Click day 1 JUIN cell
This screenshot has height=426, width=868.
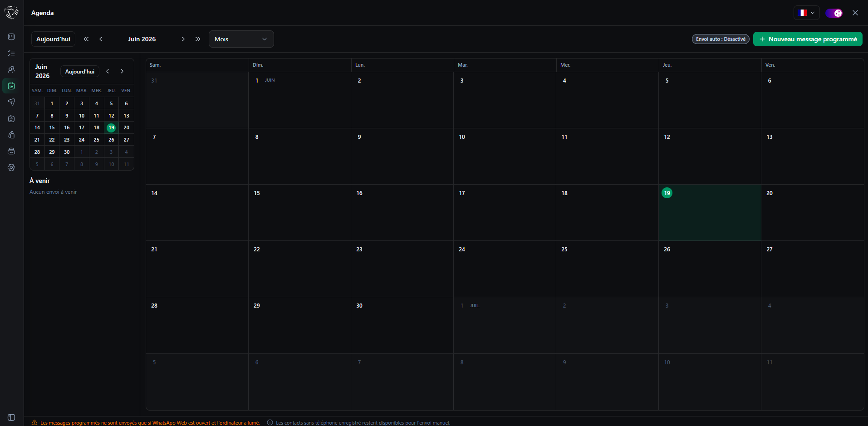299,100
